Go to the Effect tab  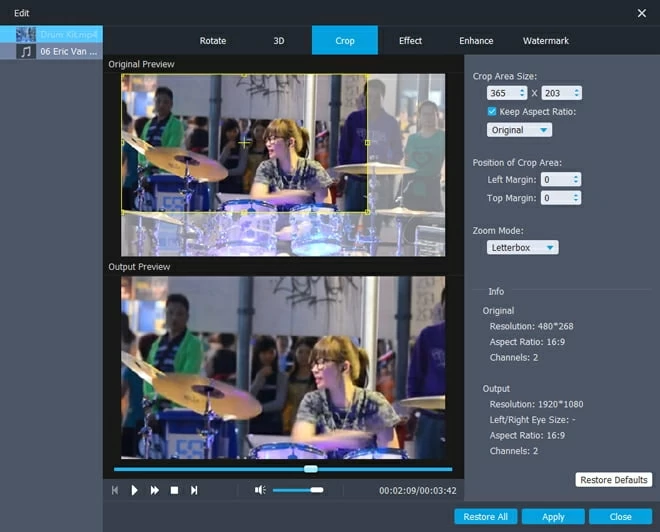(410, 41)
